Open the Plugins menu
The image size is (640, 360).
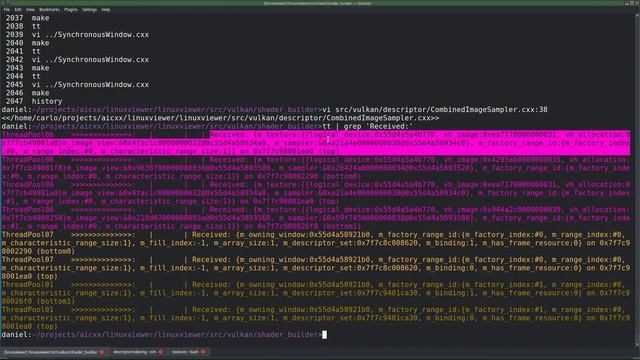71,9
